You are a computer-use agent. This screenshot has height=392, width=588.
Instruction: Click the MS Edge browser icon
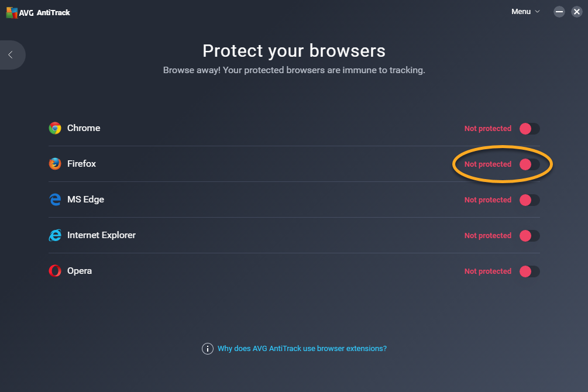tap(55, 200)
